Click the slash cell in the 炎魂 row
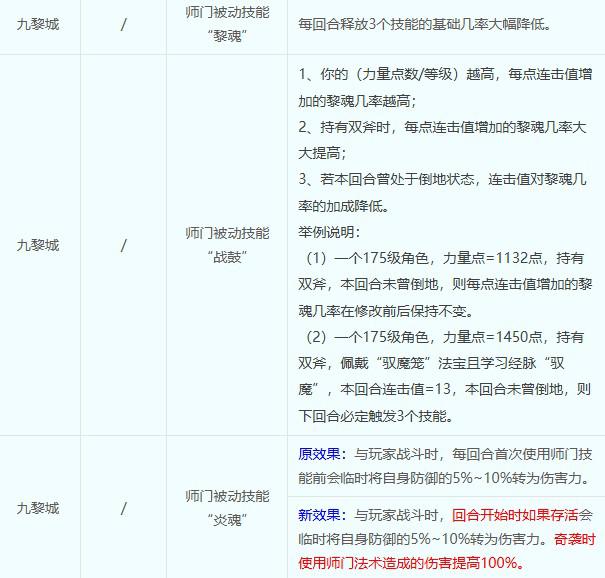 tap(123, 509)
